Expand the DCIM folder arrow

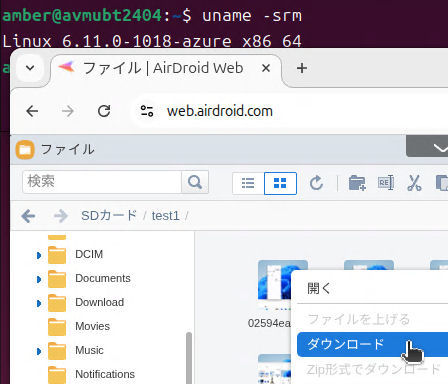[39, 255]
